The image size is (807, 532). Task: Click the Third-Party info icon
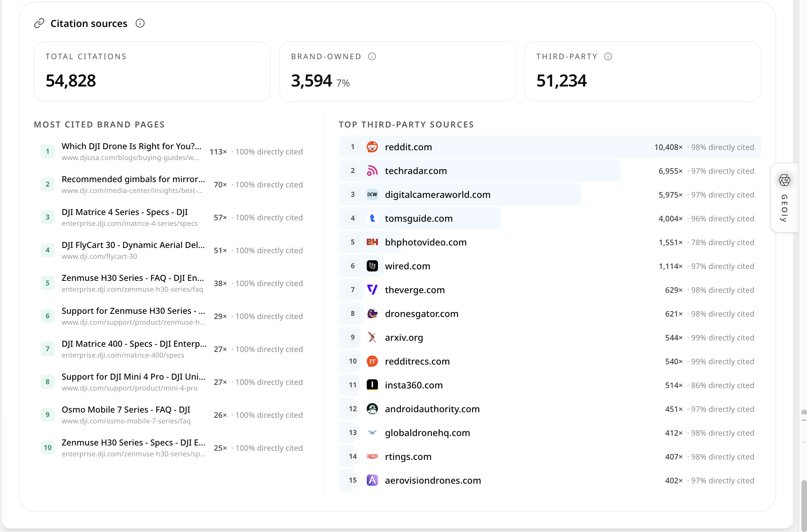click(x=608, y=56)
